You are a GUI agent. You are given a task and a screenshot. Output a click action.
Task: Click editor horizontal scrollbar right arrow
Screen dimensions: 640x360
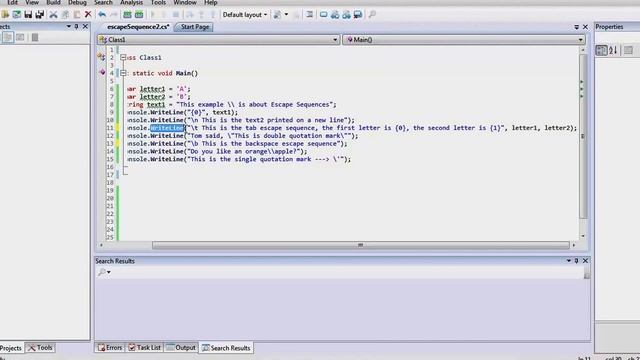coord(574,245)
